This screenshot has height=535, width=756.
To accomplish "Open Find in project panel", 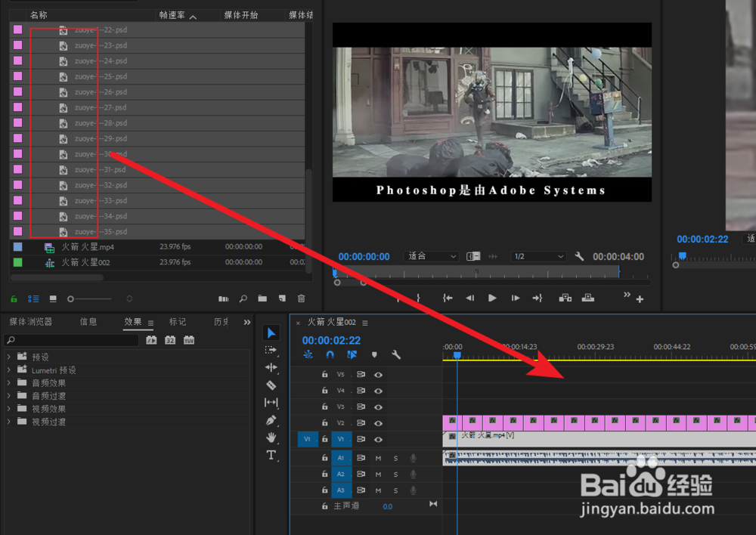I will (243, 298).
